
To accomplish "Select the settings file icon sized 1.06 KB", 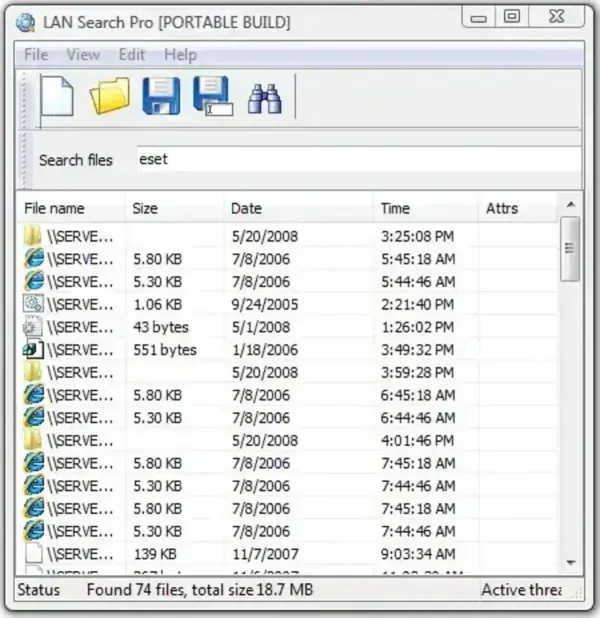I will pos(34,304).
